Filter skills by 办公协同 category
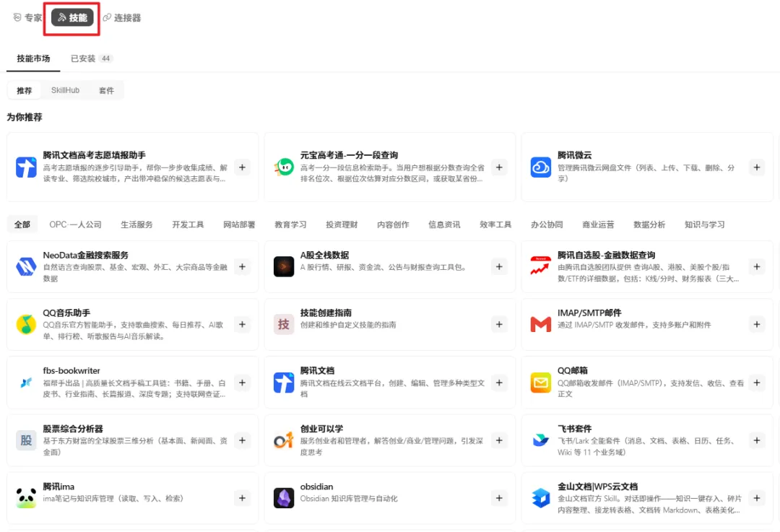The width and height of the screenshot is (780, 532). click(547, 224)
